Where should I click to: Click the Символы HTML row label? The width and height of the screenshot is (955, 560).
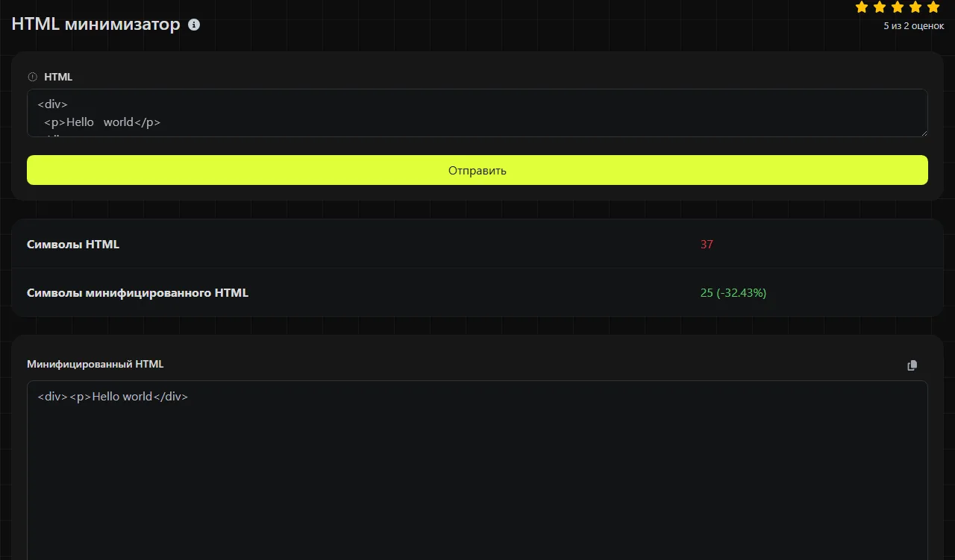[x=73, y=244]
